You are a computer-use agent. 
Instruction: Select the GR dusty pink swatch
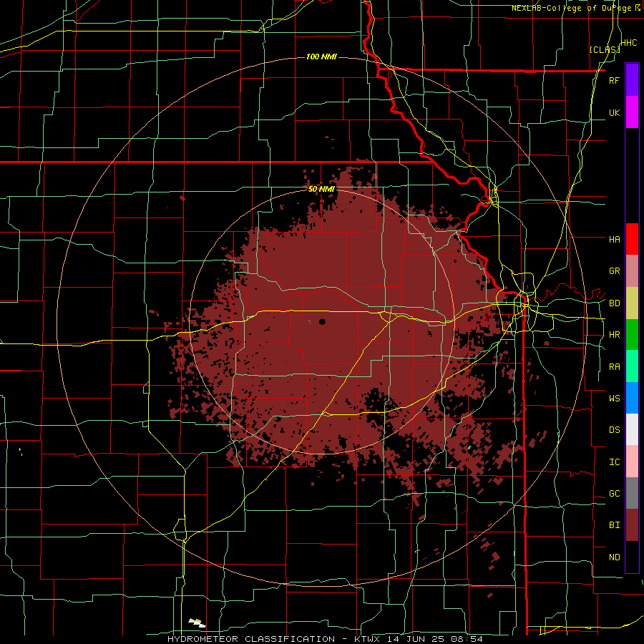(x=632, y=271)
